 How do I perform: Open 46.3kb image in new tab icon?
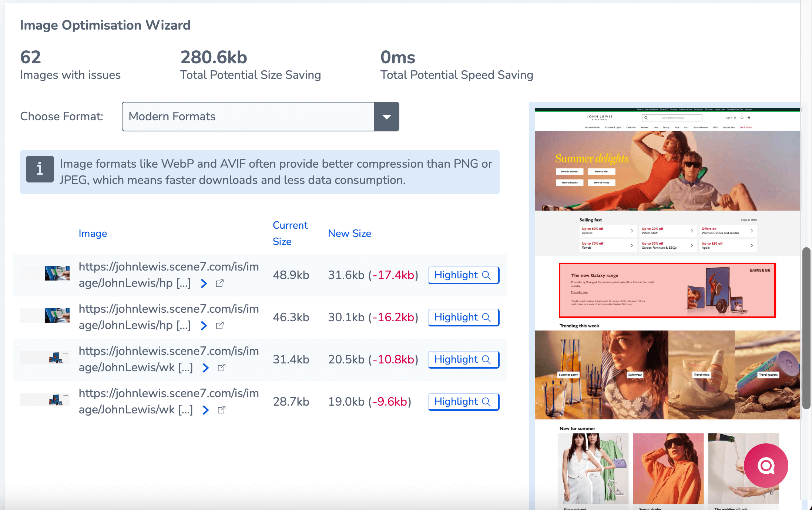[x=220, y=325]
